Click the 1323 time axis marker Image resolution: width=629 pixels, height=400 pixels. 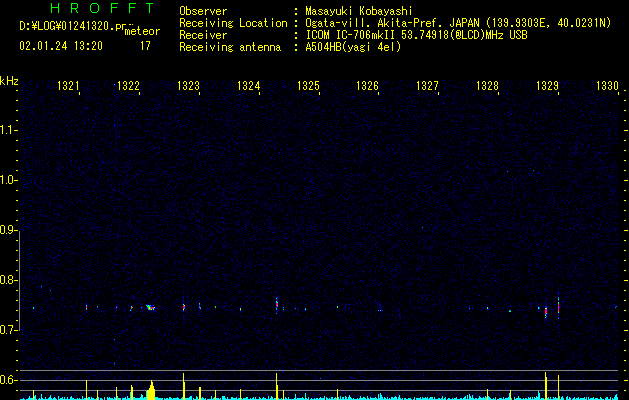click(188, 85)
